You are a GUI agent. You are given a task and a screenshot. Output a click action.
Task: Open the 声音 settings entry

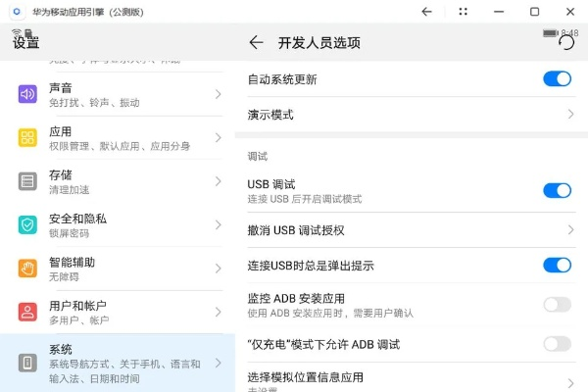118,94
